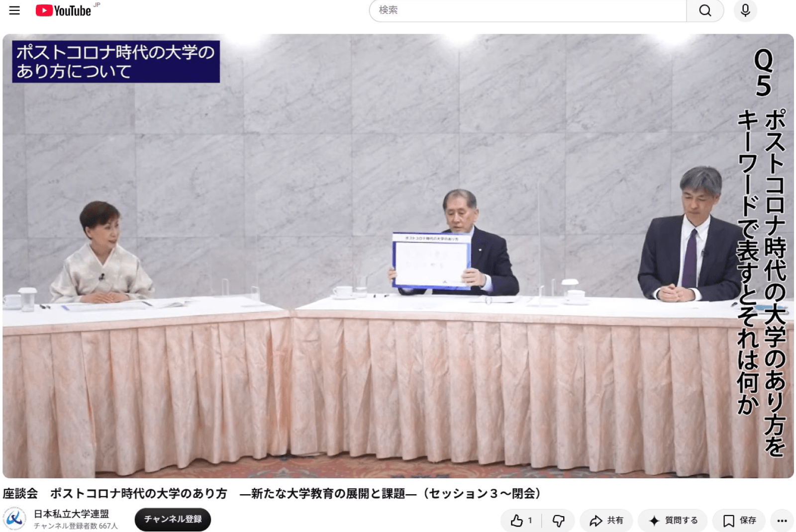The image size is (796, 532).
Task: Open 日本私立大学連盟 channel name link
Action: (71, 514)
